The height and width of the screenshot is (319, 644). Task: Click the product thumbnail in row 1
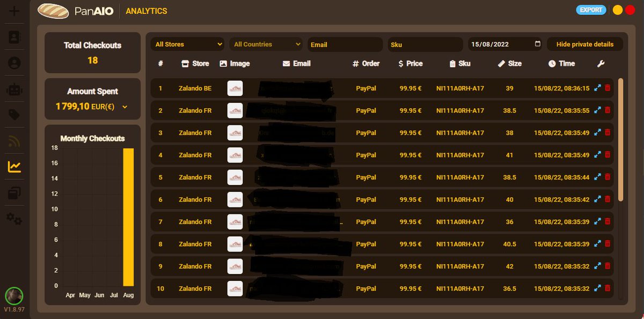coord(235,88)
